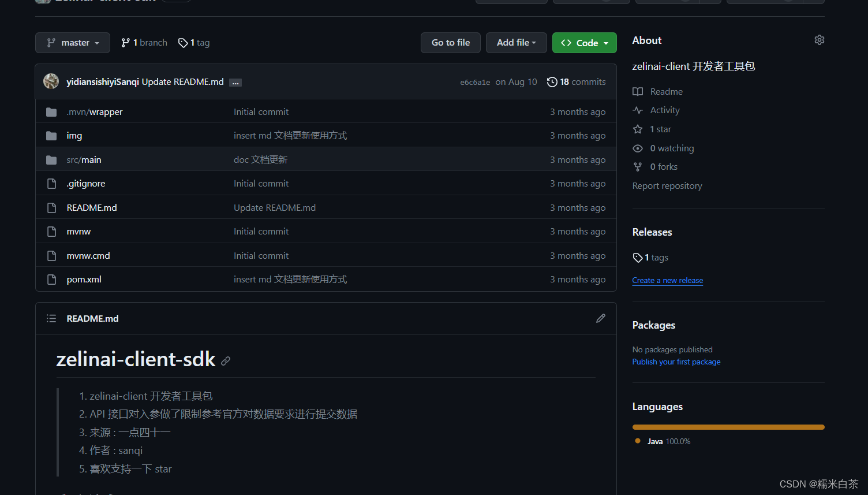
Task: Click file icon of .gitignore row
Action: [51, 184]
